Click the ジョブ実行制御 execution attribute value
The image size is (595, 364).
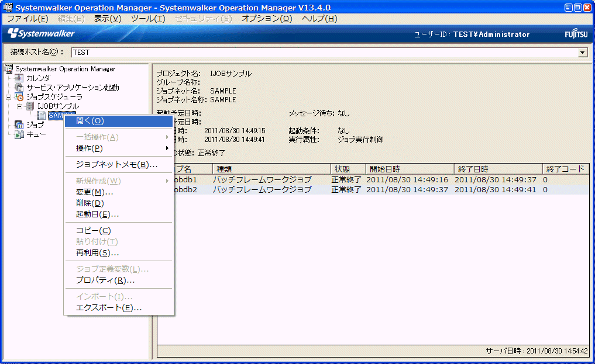360,140
